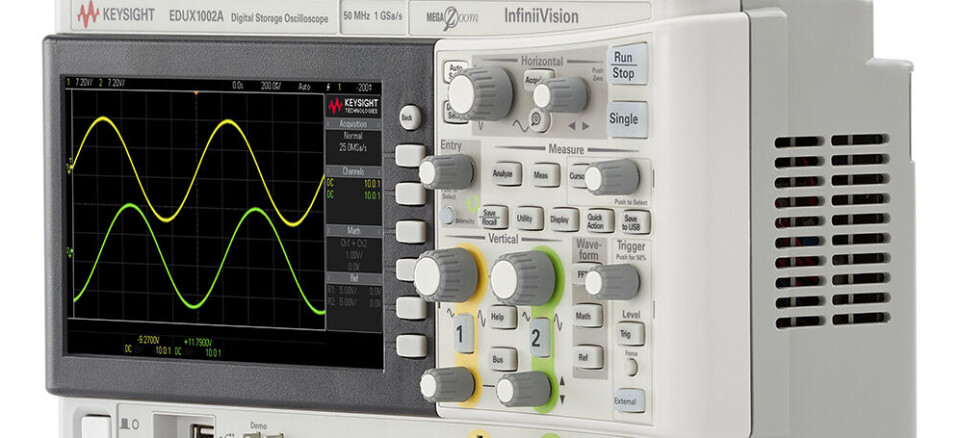The height and width of the screenshot is (438, 960).
Task: Select the Channels panel header on screen
Action: point(353,172)
